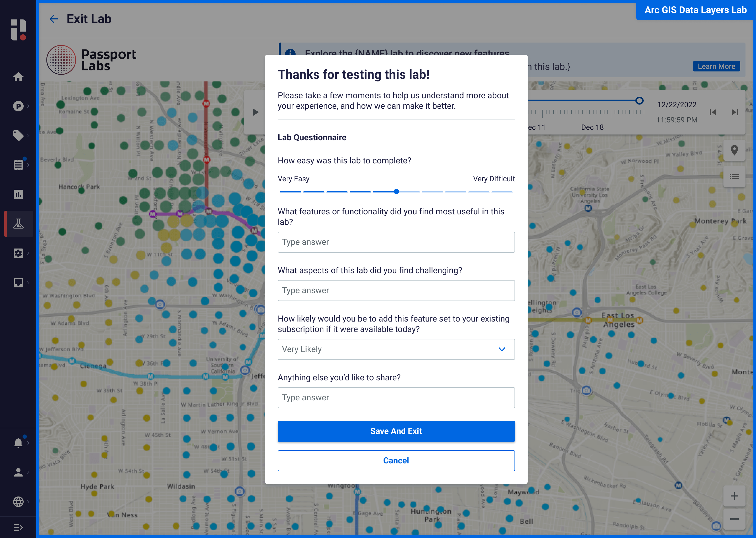The height and width of the screenshot is (538, 756).
Task: Expand the user profile chevron
Action: pyautogui.click(x=28, y=472)
